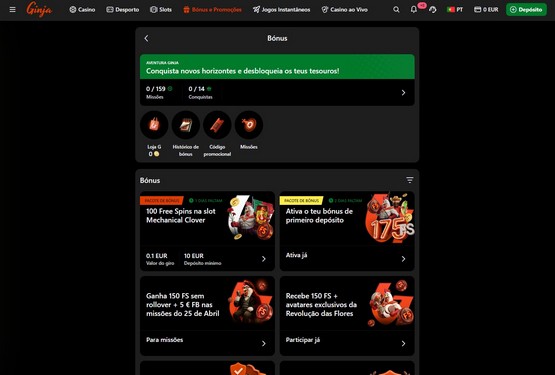Click the yellow Pacote de Bónus tag
This screenshot has height=375, width=555.
pos(301,200)
